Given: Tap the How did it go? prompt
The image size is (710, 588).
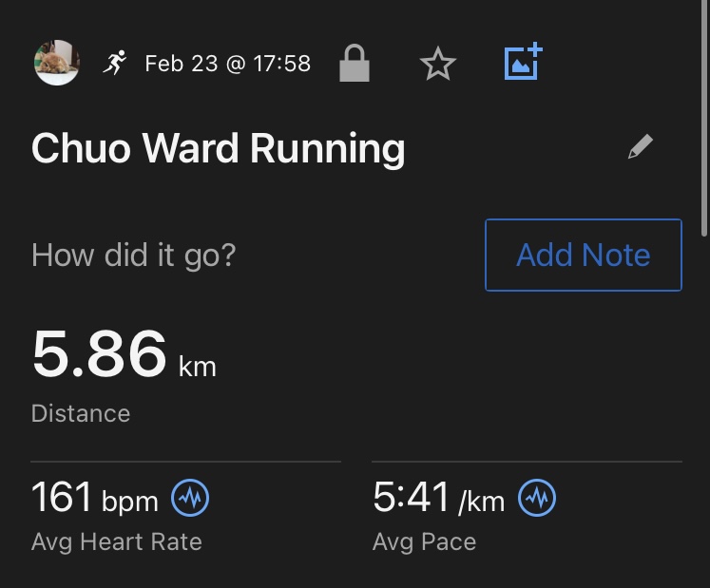Looking at the screenshot, I should click(x=134, y=256).
